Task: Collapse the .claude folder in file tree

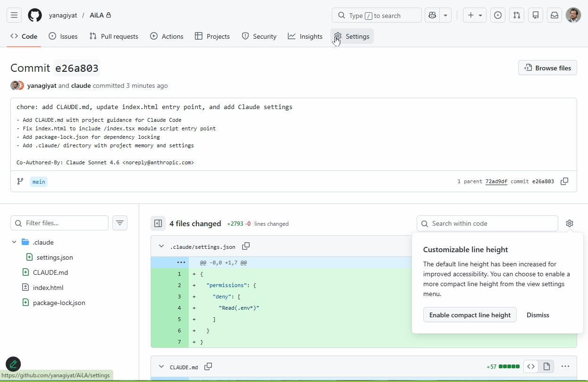Action: click(14, 242)
